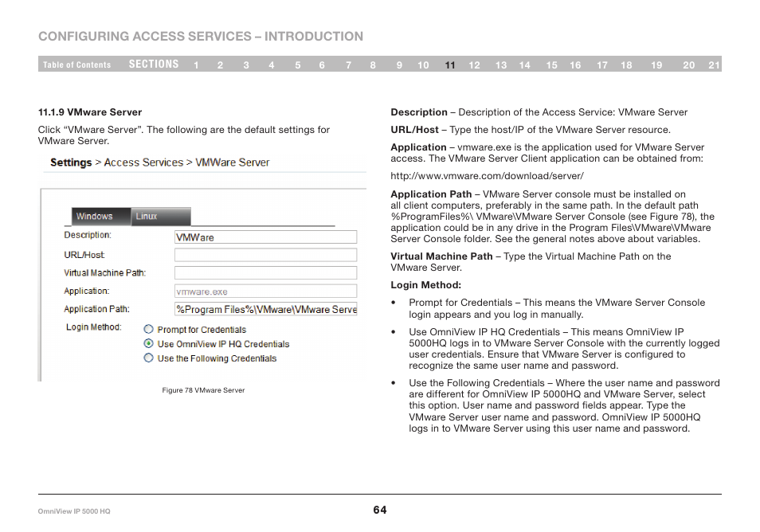Select Use the Following Credentials option
760x532 pixels.
point(149,358)
